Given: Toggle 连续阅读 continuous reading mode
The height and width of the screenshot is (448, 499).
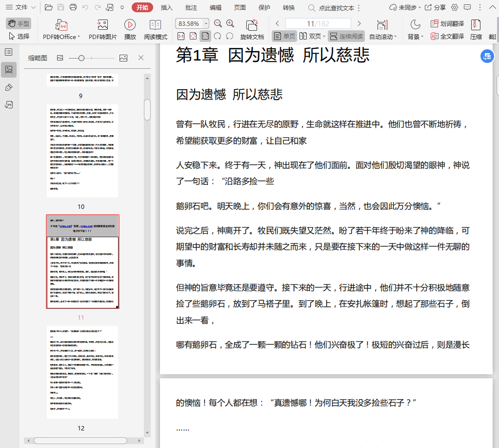Looking at the screenshot, I should pos(346,36).
